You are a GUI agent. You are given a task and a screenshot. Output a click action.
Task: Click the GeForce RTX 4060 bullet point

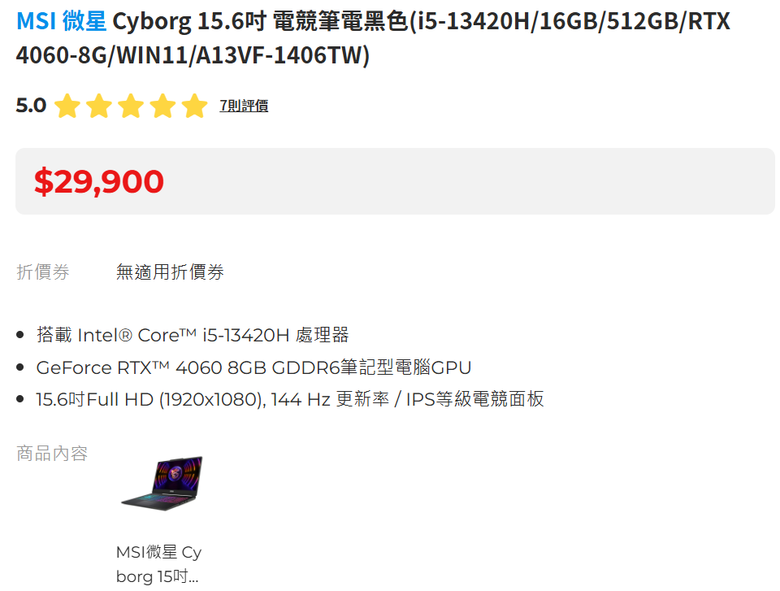(253, 368)
